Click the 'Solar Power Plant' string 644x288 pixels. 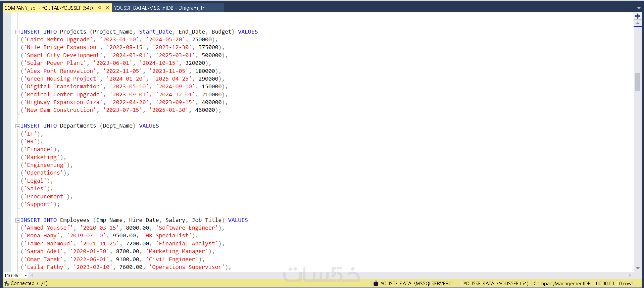tap(55, 63)
